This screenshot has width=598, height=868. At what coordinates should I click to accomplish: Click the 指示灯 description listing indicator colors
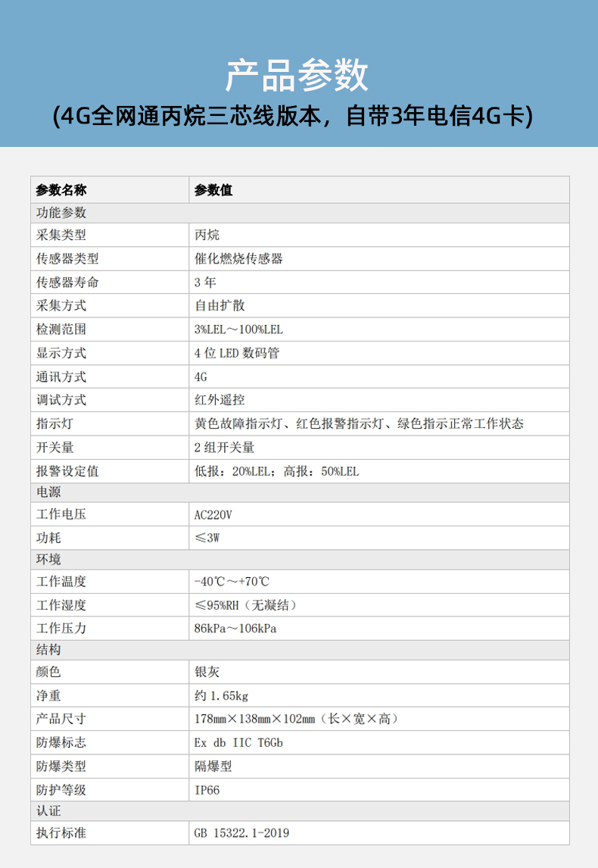coord(359,423)
